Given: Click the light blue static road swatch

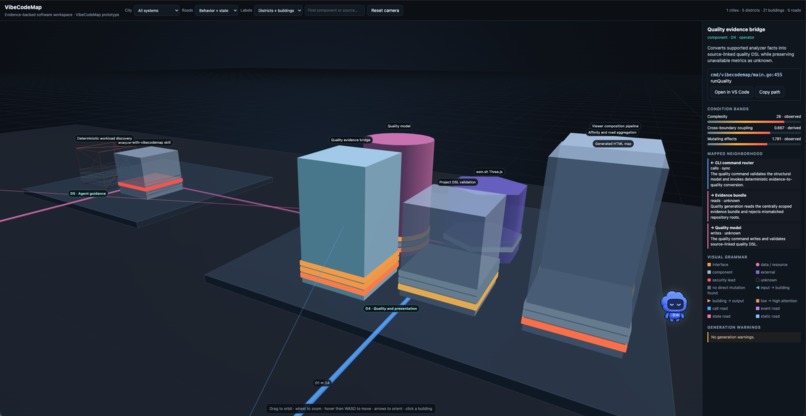Looking at the screenshot, I should coord(758,316).
